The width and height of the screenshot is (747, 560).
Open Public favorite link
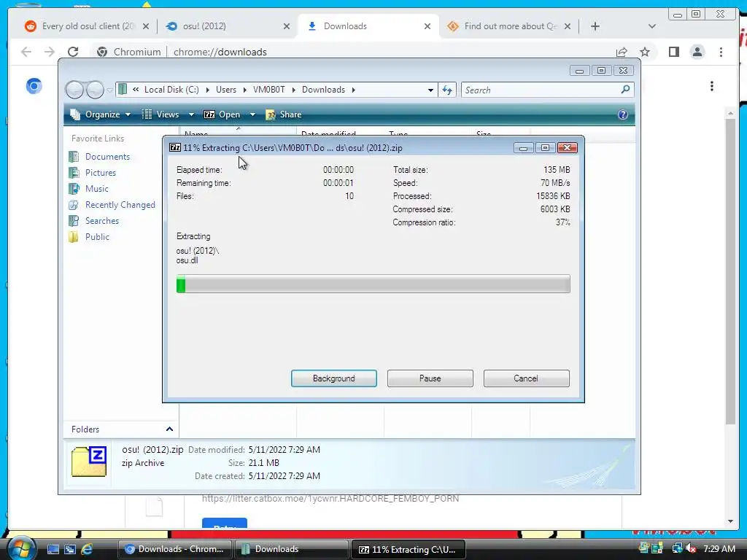(97, 237)
